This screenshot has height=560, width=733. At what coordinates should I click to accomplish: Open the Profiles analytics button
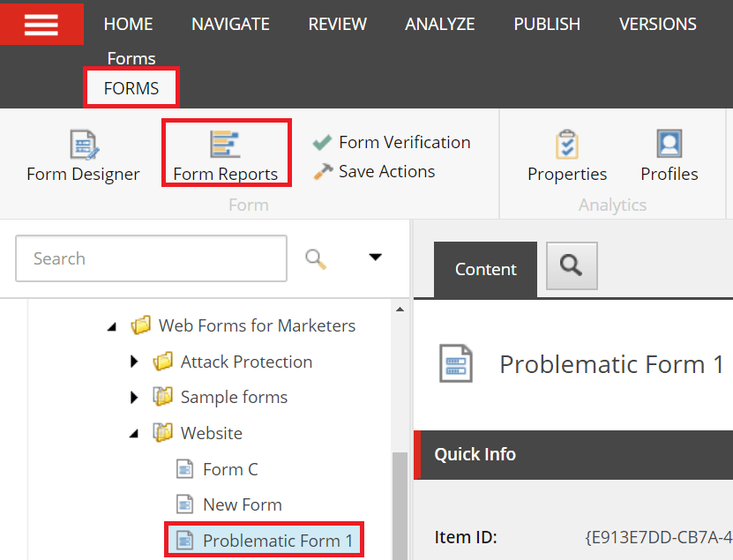pyautogui.click(x=669, y=156)
